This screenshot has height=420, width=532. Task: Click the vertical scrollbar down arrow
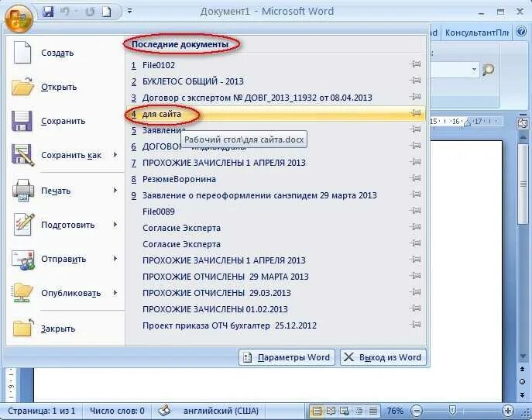click(523, 356)
